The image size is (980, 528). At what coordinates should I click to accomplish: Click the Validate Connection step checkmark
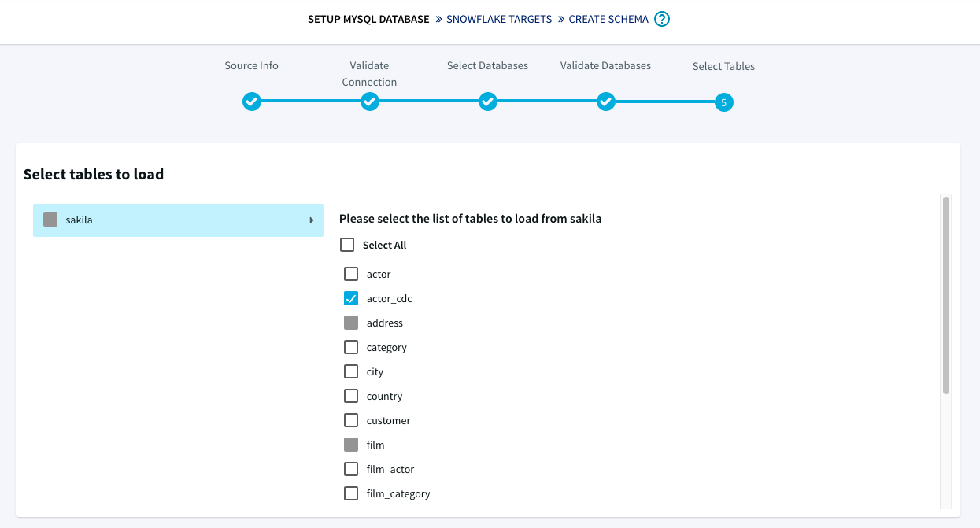pyautogui.click(x=370, y=102)
